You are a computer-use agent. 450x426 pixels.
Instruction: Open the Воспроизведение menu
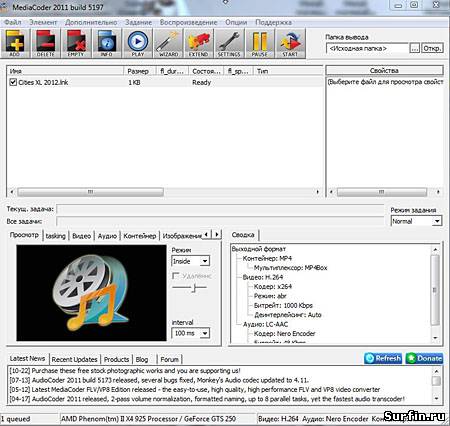pyautogui.click(x=188, y=22)
